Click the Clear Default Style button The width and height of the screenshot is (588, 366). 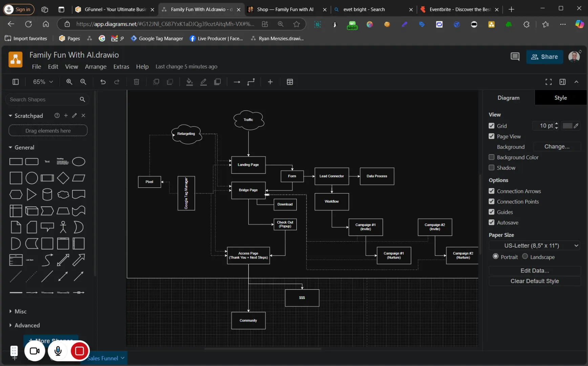click(x=534, y=281)
